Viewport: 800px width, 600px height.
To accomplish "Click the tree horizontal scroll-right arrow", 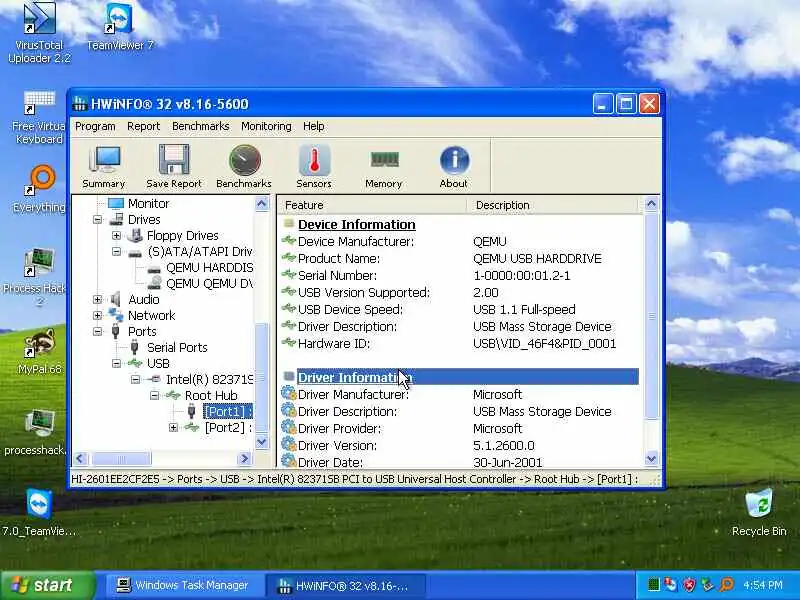I will (245, 458).
